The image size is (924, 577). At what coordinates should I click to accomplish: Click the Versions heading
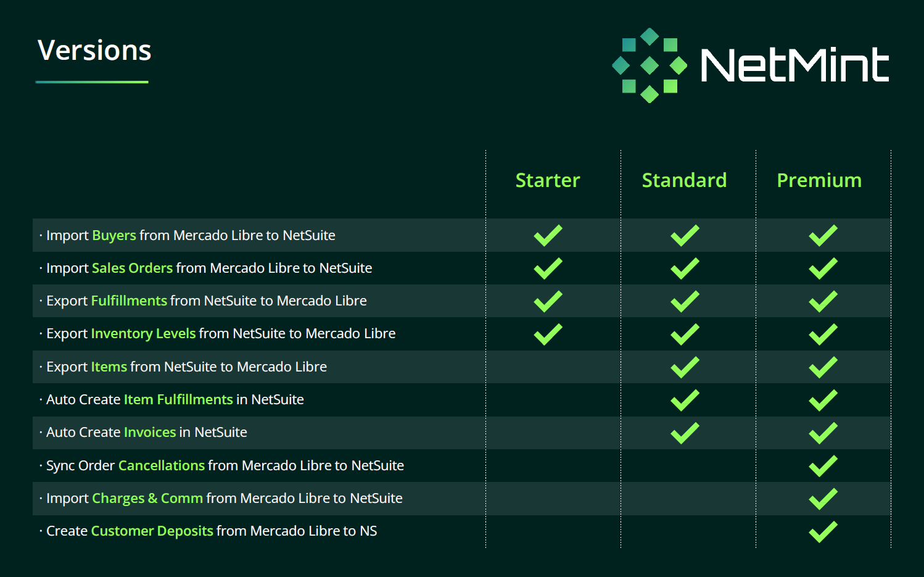click(94, 50)
